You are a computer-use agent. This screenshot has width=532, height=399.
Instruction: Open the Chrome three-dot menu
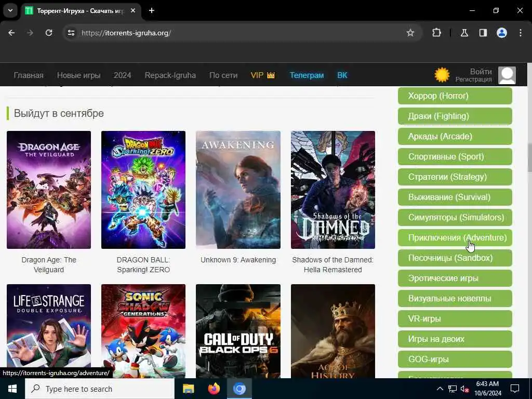521,33
